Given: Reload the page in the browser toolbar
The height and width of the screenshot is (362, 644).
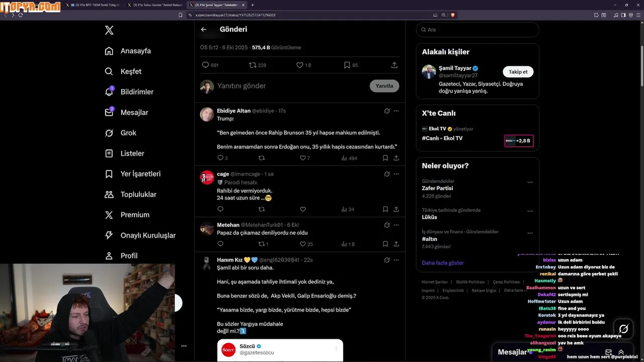Looking at the screenshot, I should pos(21,15).
